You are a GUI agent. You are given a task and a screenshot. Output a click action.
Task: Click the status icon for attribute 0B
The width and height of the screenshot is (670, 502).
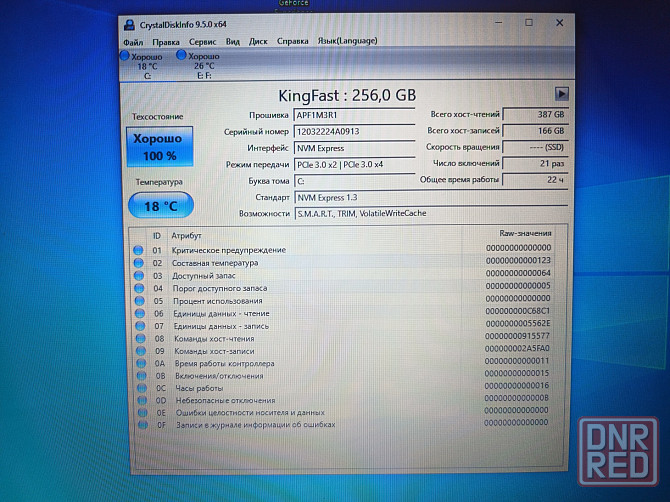point(142,376)
